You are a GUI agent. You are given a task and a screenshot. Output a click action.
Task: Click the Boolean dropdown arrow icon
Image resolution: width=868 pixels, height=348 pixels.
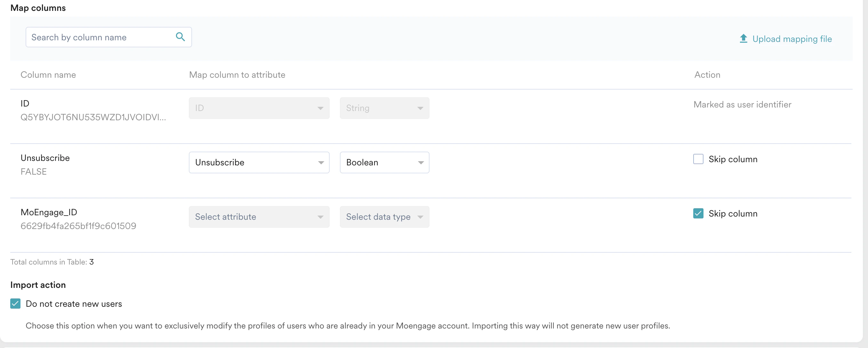click(421, 163)
